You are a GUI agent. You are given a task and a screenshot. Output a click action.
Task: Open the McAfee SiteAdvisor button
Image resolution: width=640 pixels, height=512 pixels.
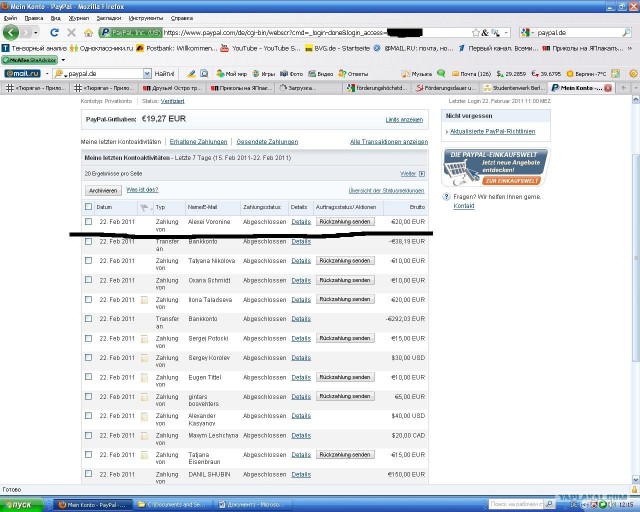29,60
